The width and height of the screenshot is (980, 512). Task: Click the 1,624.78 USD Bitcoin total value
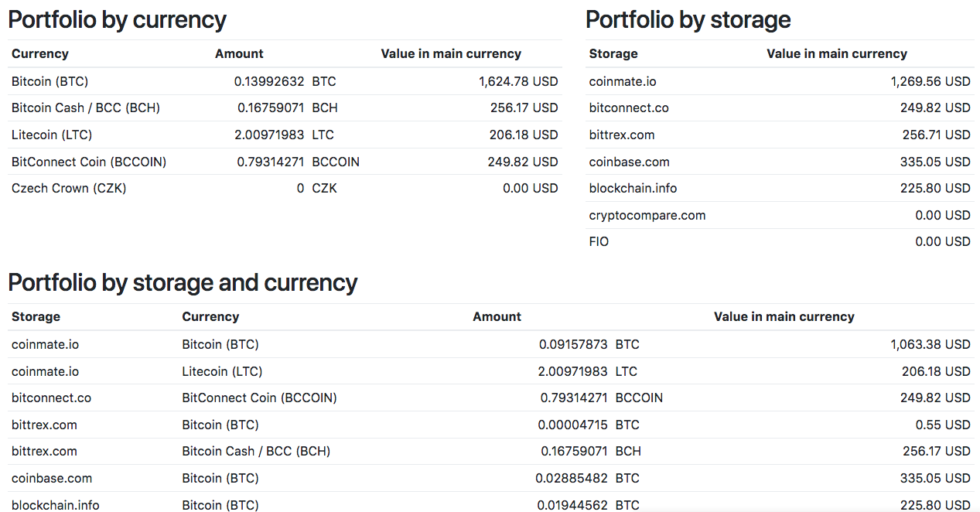[x=517, y=81]
